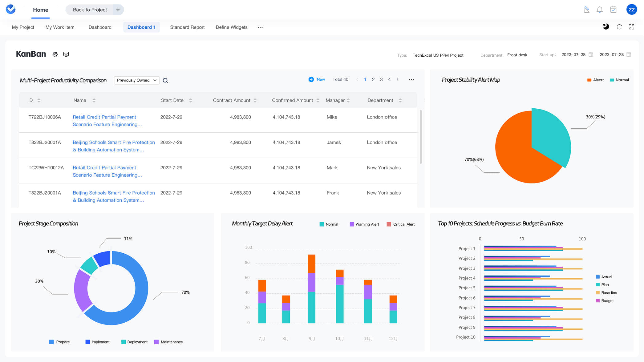Open the more tabs ellipsis menu

(x=260, y=27)
